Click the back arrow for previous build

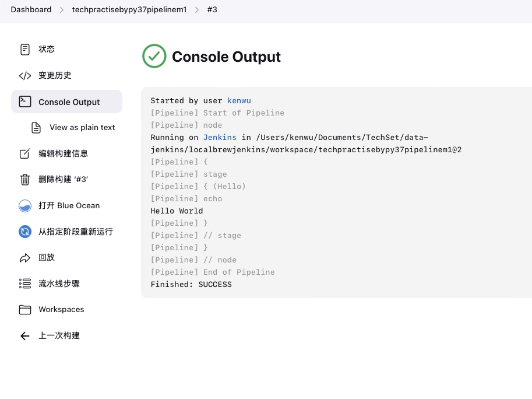25,336
